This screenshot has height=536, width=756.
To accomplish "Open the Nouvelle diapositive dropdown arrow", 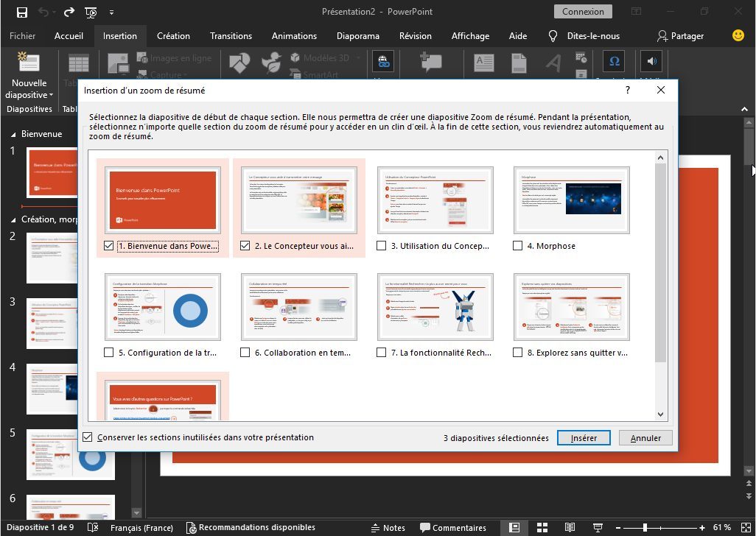I will point(51,95).
